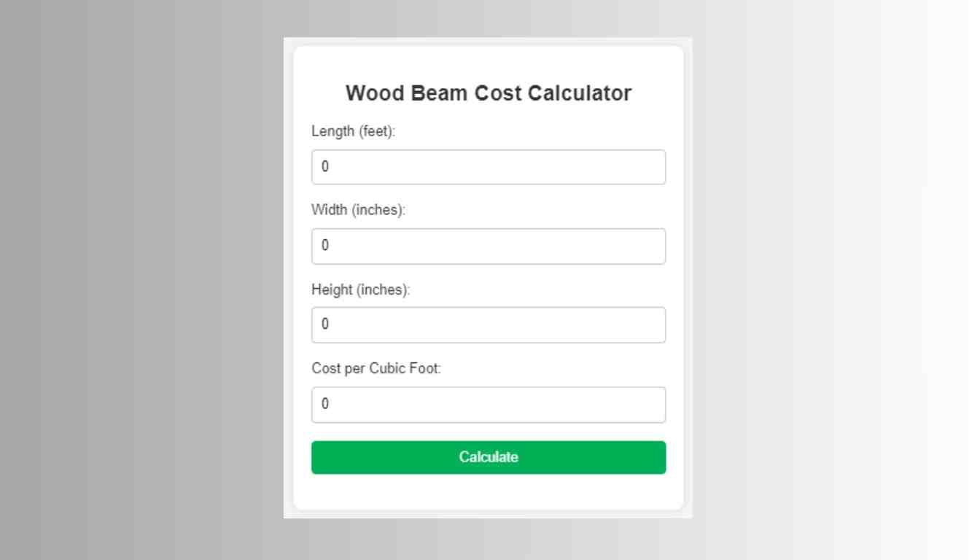Focus the Height (inches) input field
The image size is (980, 560).
488,324
